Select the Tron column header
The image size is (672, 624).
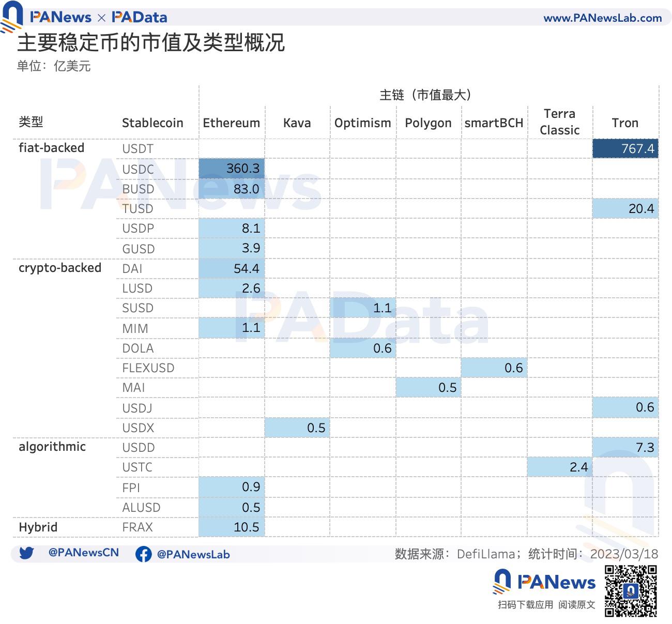click(x=625, y=123)
